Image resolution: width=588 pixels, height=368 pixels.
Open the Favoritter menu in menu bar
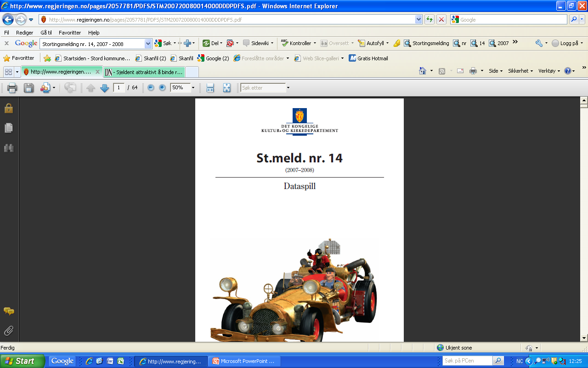pyautogui.click(x=70, y=33)
